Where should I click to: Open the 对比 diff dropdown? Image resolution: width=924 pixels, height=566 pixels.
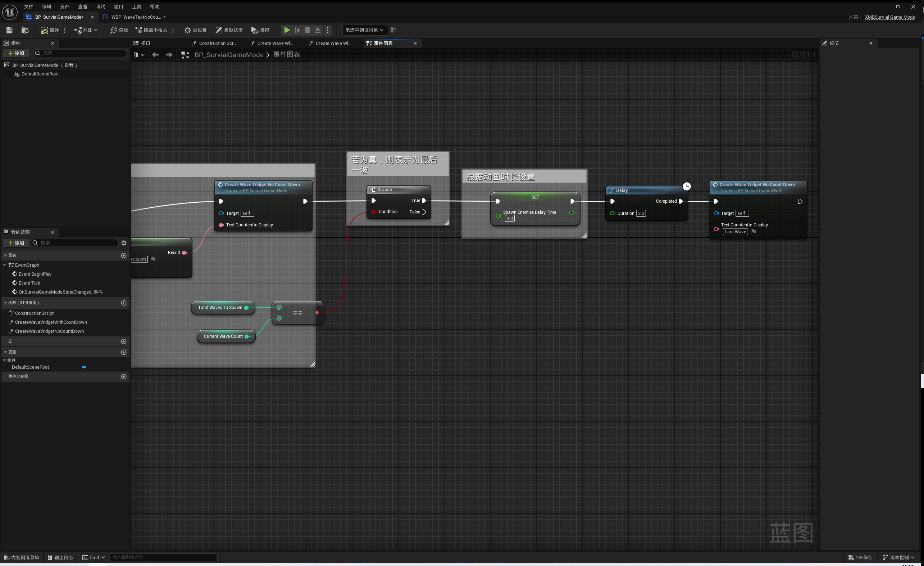click(x=86, y=30)
